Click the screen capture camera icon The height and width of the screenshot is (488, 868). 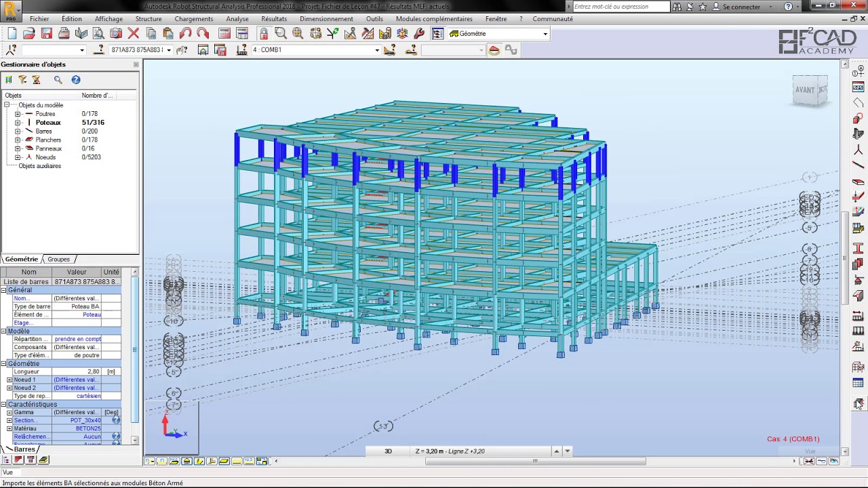[116, 33]
